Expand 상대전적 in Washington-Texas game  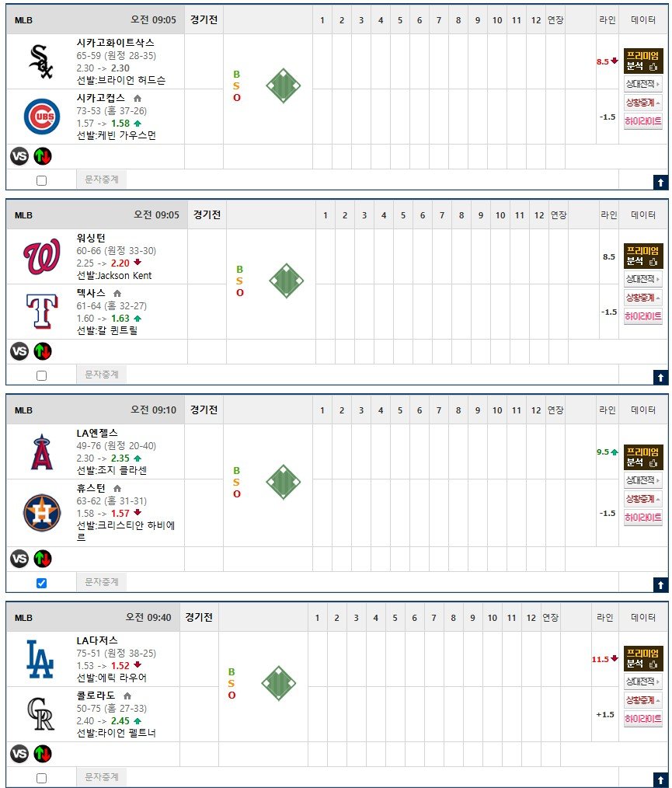pos(643,279)
